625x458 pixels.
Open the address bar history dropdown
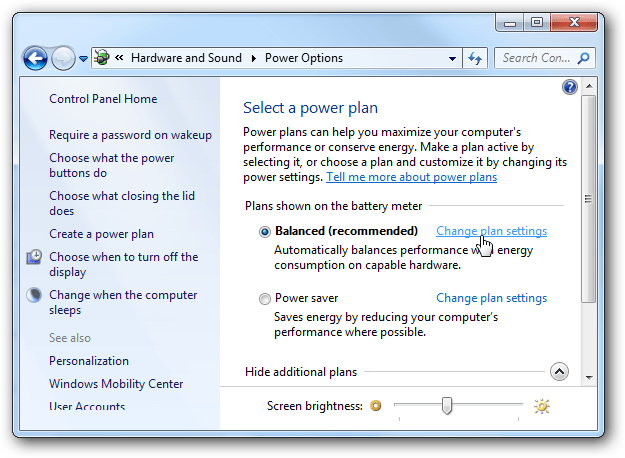pos(452,59)
